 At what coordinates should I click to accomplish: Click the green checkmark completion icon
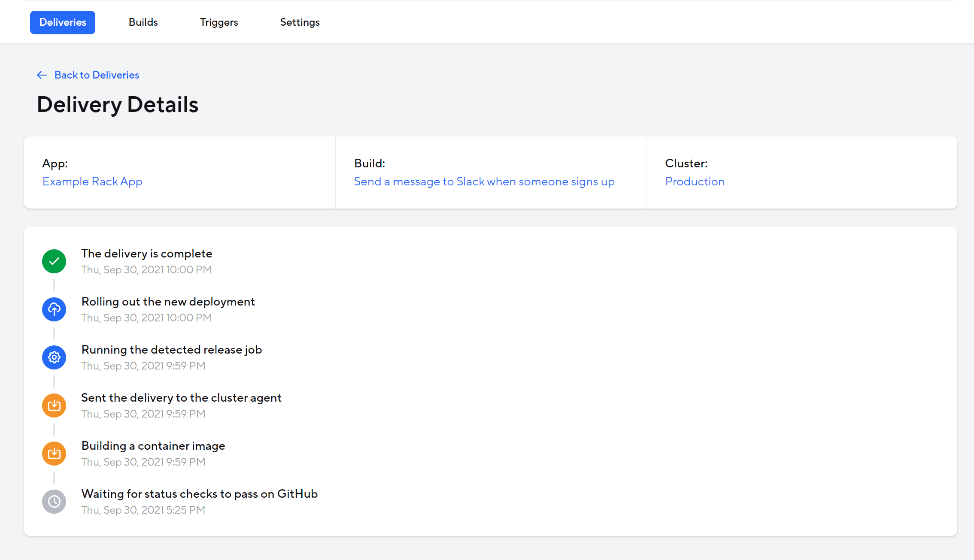[x=54, y=261]
